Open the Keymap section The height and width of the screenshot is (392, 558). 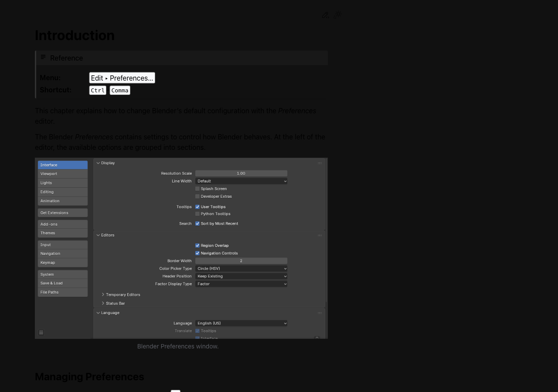point(63,263)
